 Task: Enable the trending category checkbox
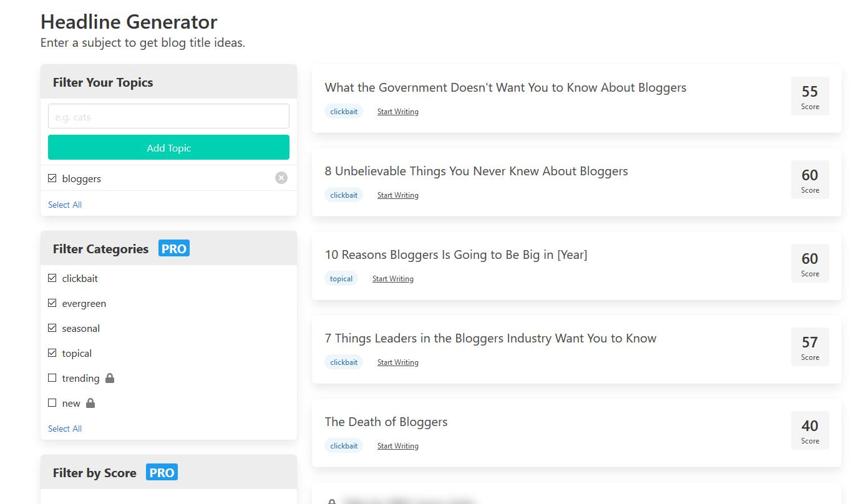tap(52, 378)
